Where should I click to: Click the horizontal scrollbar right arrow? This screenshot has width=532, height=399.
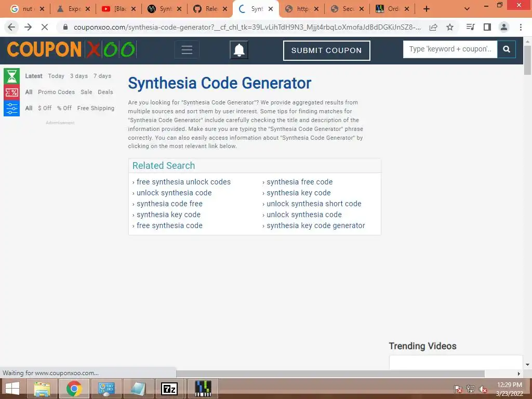click(x=519, y=374)
